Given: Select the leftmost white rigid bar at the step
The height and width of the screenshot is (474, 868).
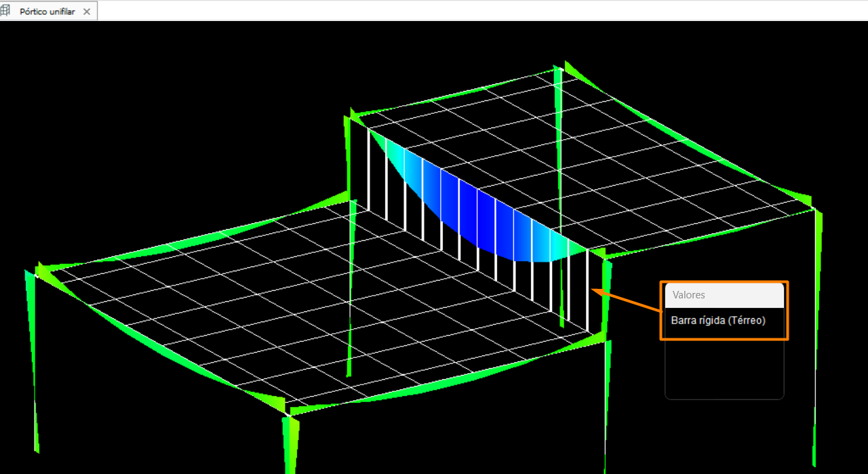Looking at the screenshot, I should [x=369, y=170].
